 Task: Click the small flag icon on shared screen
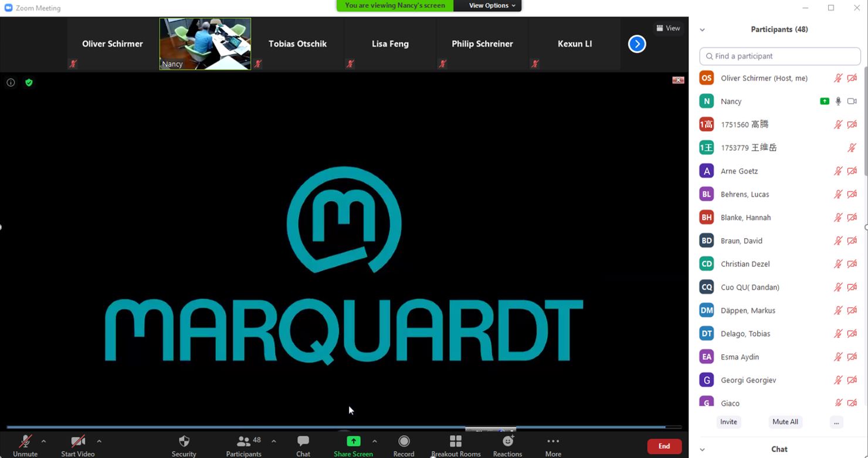point(679,80)
